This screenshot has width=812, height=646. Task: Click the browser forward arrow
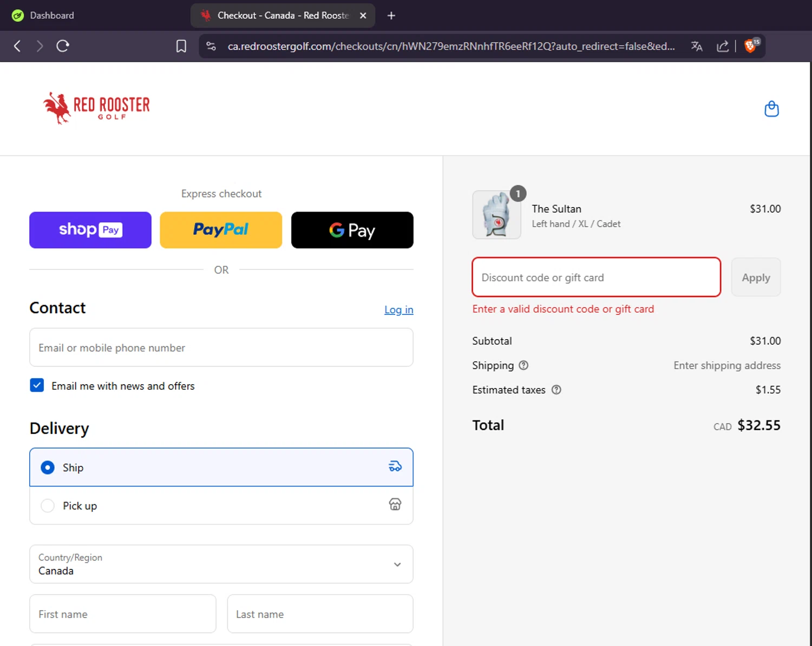(40, 46)
